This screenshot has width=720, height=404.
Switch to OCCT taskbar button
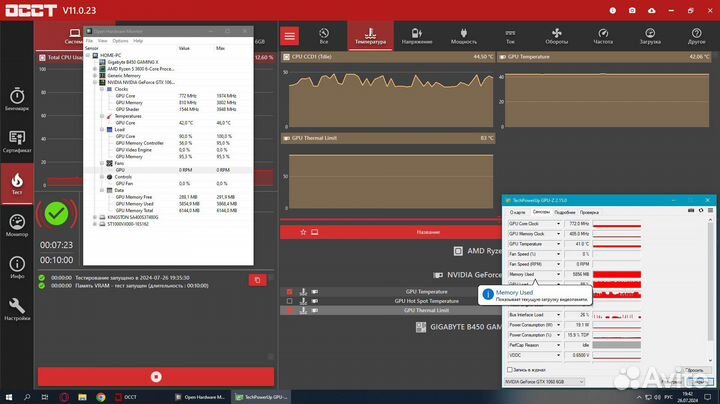click(126, 397)
